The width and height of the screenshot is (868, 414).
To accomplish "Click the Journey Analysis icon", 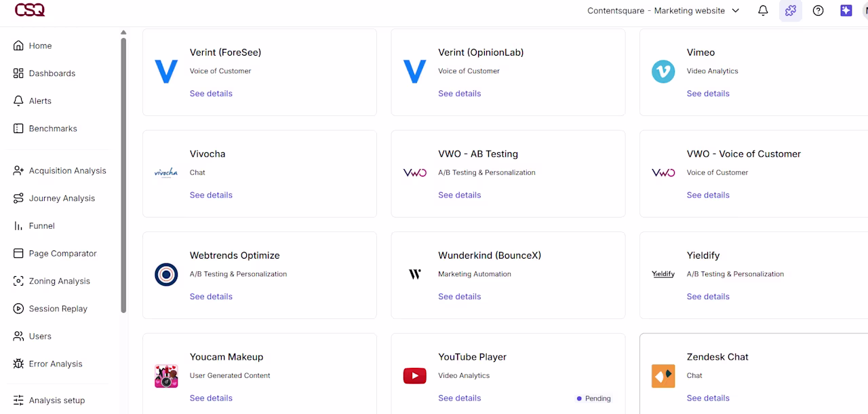I will pyautogui.click(x=18, y=198).
